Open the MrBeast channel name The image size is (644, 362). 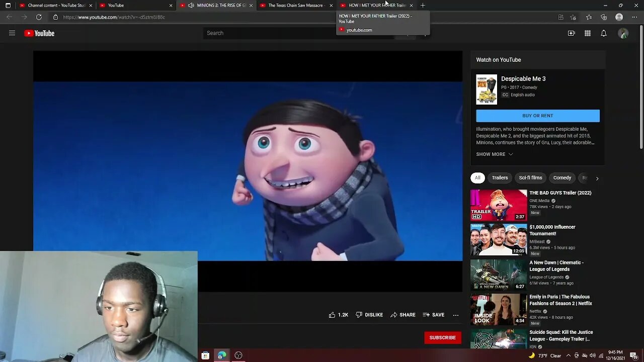pos(537,242)
